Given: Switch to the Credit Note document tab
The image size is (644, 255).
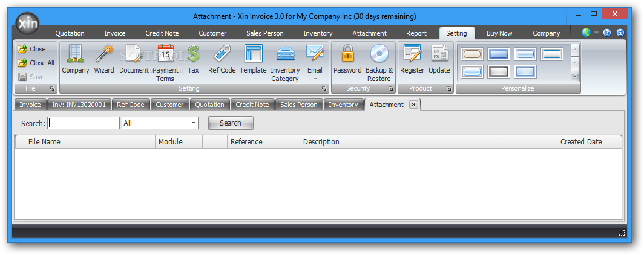Looking at the screenshot, I should pos(252,105).
